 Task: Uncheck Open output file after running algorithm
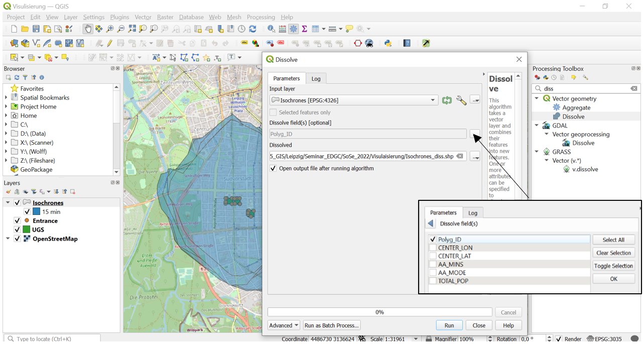coord(273,169)
